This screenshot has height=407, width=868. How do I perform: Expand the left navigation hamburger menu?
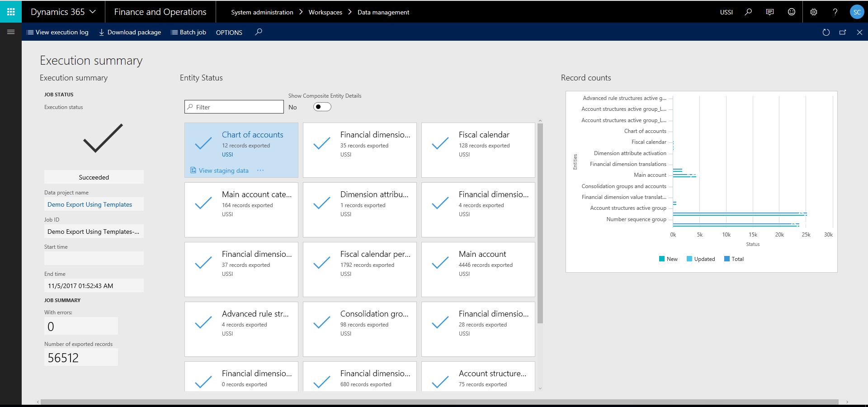click(11, 32)
